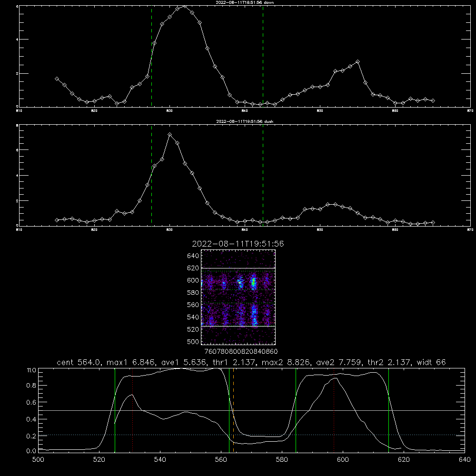
Task: Click the "640" y-axis label beside spectral image
Action: pos(193,256)
